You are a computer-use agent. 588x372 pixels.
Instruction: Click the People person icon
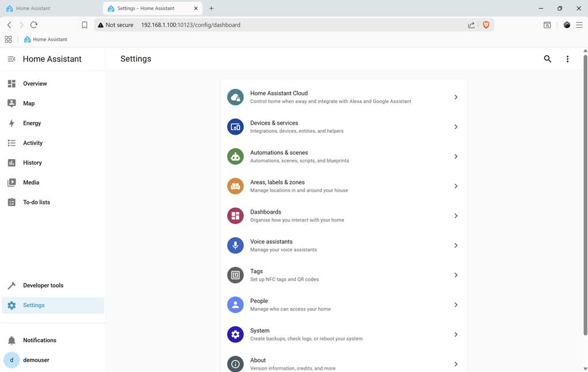click(x=235, y=304)
